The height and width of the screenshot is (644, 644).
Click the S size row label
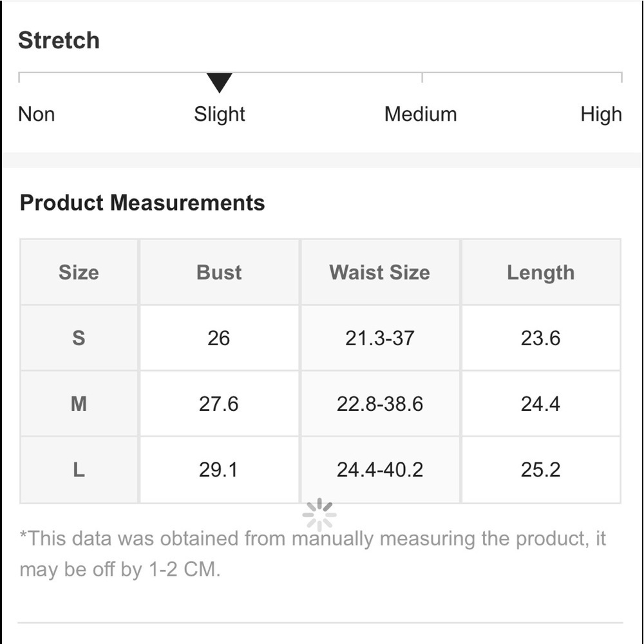pyautogui.click(x=79, y=338)
